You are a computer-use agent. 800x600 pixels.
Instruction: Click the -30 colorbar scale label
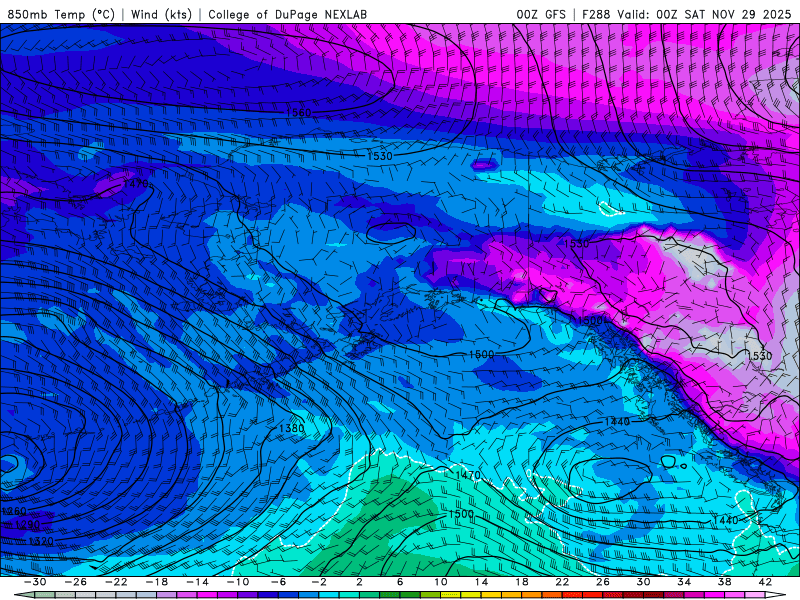[x=35, y=582]
